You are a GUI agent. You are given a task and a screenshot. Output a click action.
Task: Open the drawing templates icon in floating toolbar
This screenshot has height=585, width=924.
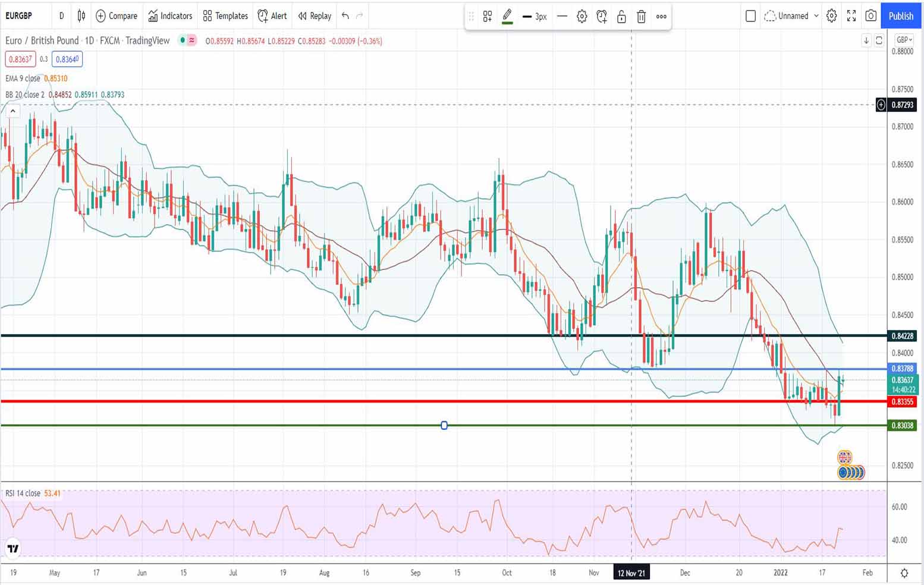point(488,17)
